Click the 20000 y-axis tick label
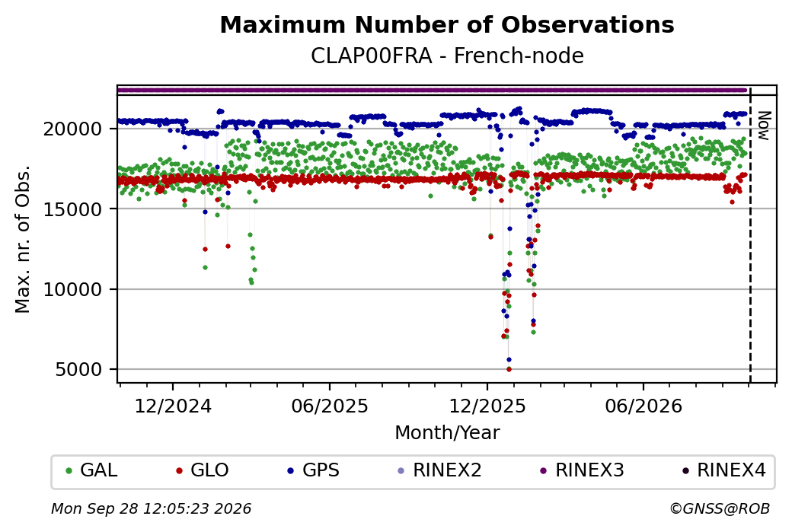 (x=73, y=129)
